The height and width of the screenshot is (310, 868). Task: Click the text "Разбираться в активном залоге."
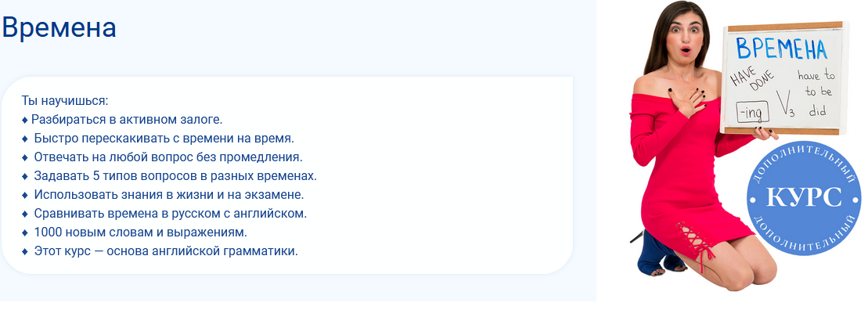127,120
